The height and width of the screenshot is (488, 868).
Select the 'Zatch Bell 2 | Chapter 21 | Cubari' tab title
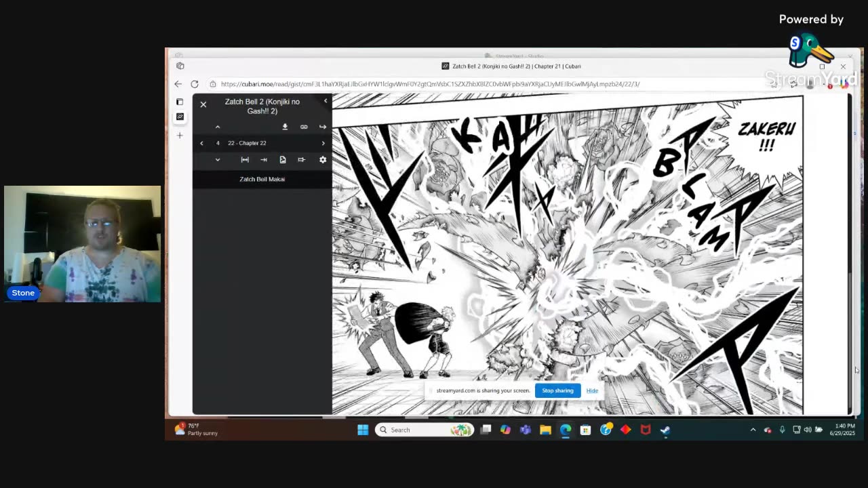pyautogui.click(x=516, y=66)
